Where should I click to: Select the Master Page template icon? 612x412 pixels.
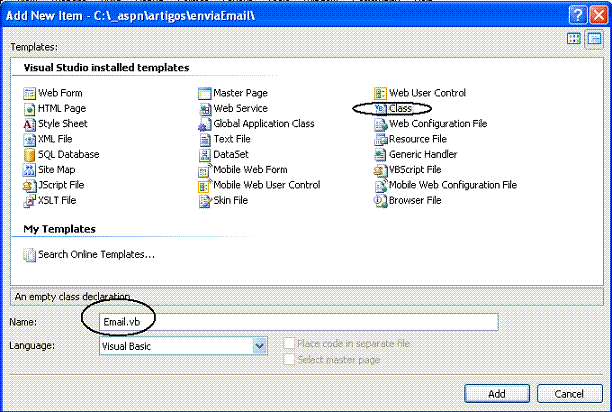pyautogui.click(x=205, y=93)
